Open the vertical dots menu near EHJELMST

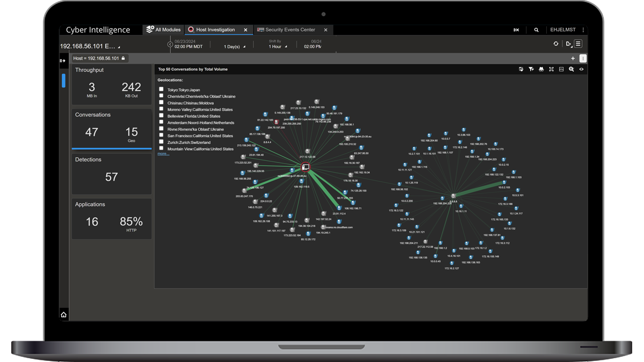[x=583, y=30]
